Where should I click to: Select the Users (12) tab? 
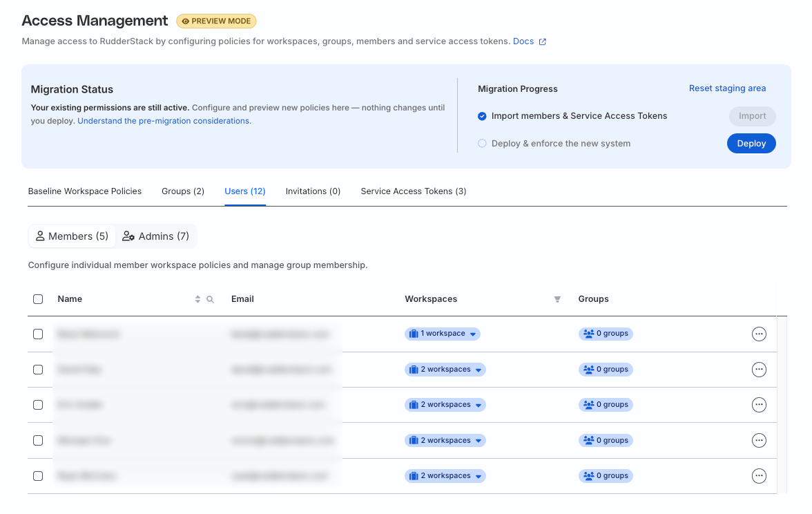coord(245,191)
